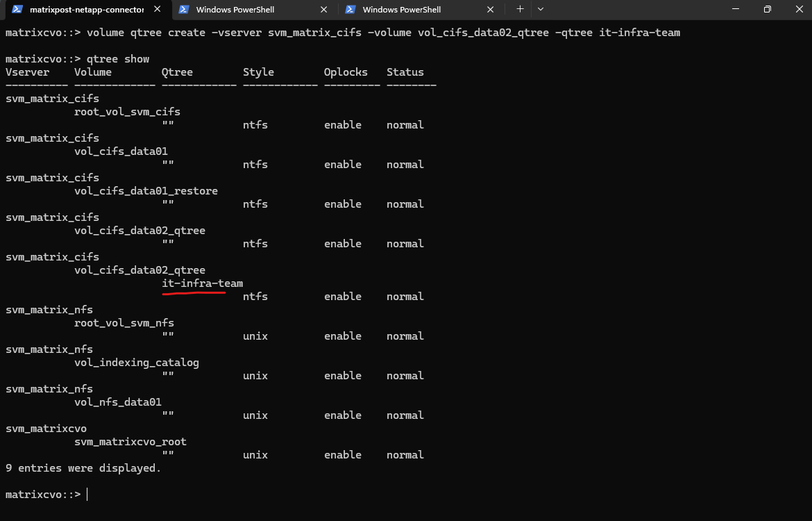The height and width of the screenshot is (521, 812).
Task: Click the Qtree column header text
Action: click(177, 72)
